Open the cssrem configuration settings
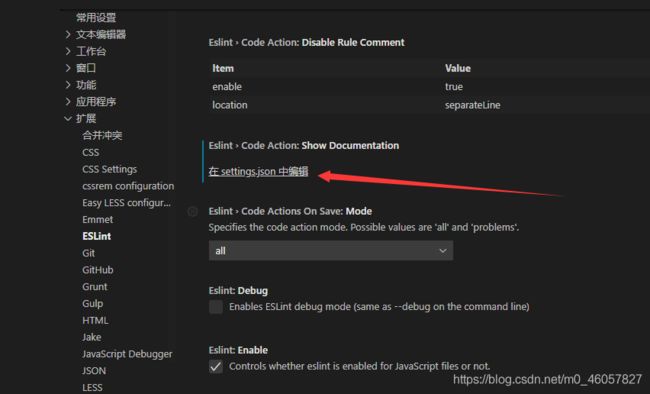The image size is (650, 394). click(128, 186)
